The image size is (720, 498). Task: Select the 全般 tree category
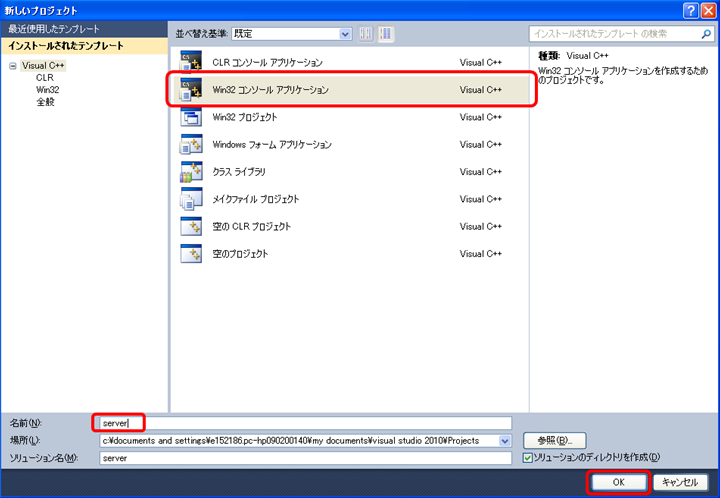point(45,102)
